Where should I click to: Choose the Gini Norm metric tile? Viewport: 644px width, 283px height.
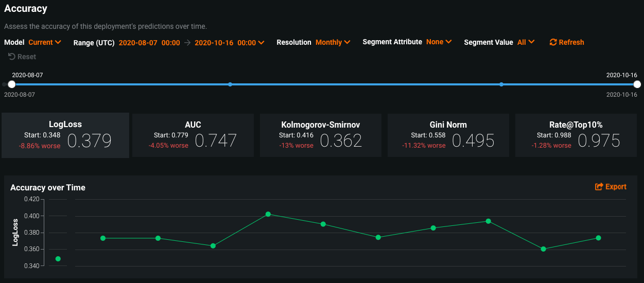[x=448, y=135]
